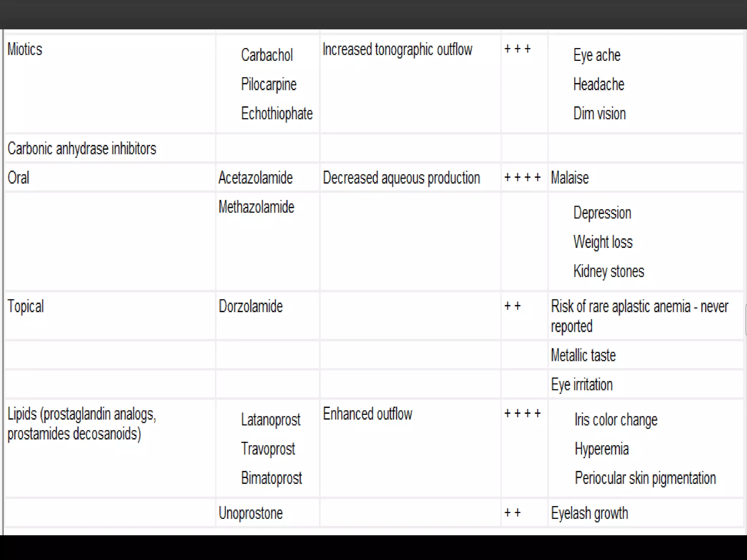This screenshot has height=560, width=747.
Task: Click the Acetazolamide cell
Action: pos(267,178)
